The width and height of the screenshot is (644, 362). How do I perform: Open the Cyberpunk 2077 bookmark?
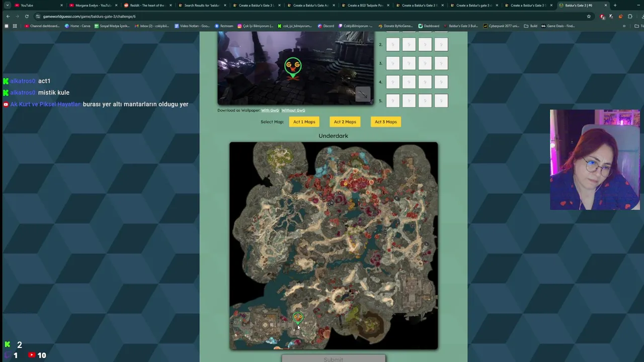point(501,26)
